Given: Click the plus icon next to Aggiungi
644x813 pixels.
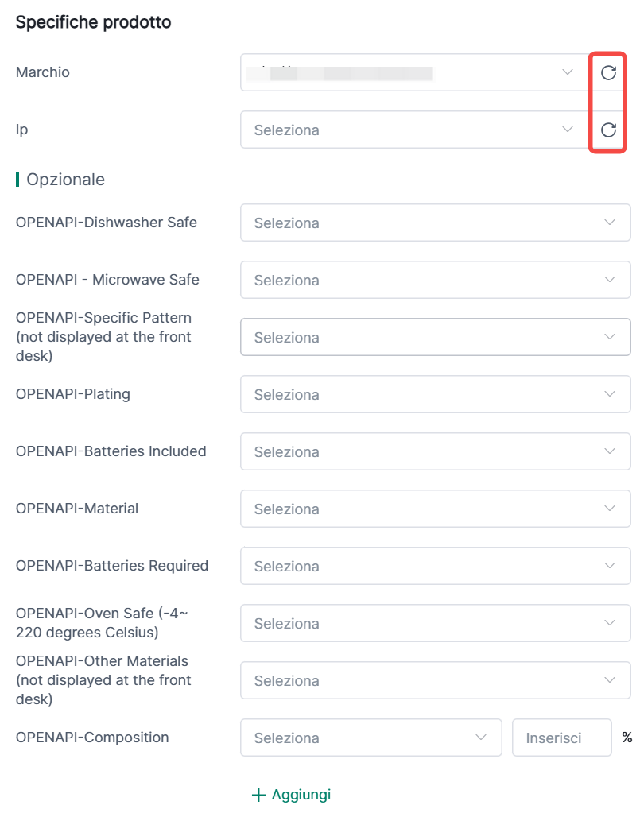Looking at the screenshot, I should click(x=258, y=795).
